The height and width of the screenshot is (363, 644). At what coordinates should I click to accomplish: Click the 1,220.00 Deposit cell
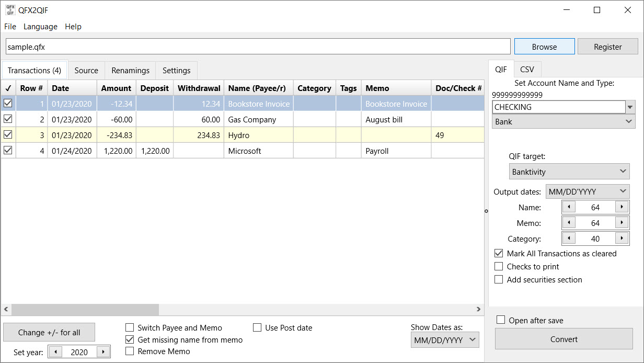155,151
